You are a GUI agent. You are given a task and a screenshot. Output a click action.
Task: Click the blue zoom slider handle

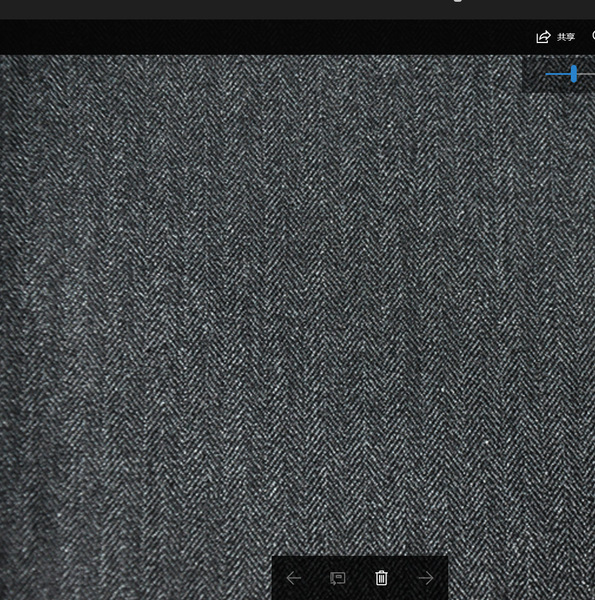(574, 73)
